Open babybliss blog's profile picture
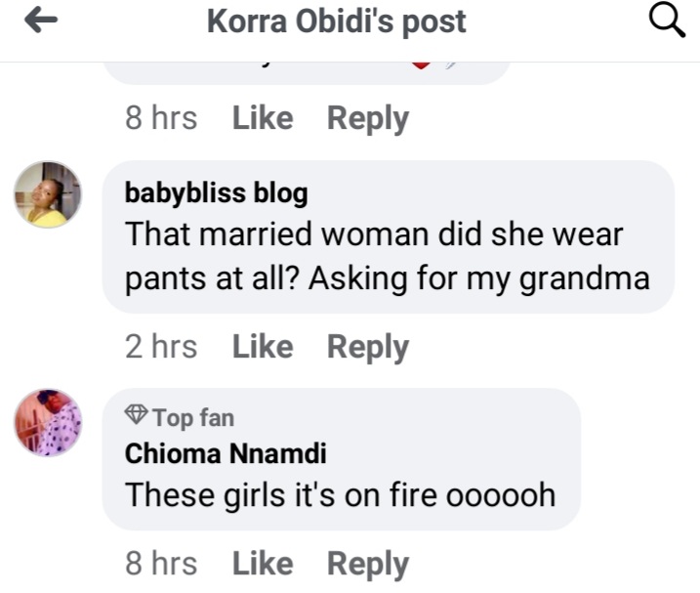 tap(48, 194)
